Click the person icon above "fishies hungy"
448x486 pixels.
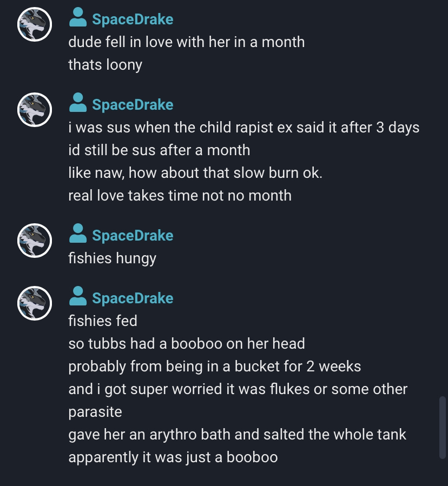click(x=78, y=233)
